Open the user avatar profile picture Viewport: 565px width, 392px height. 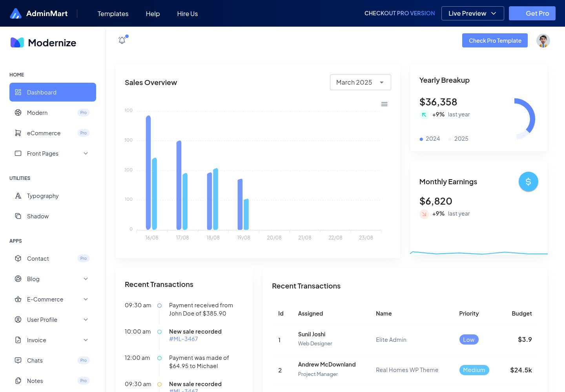click(x=543, y=40)
